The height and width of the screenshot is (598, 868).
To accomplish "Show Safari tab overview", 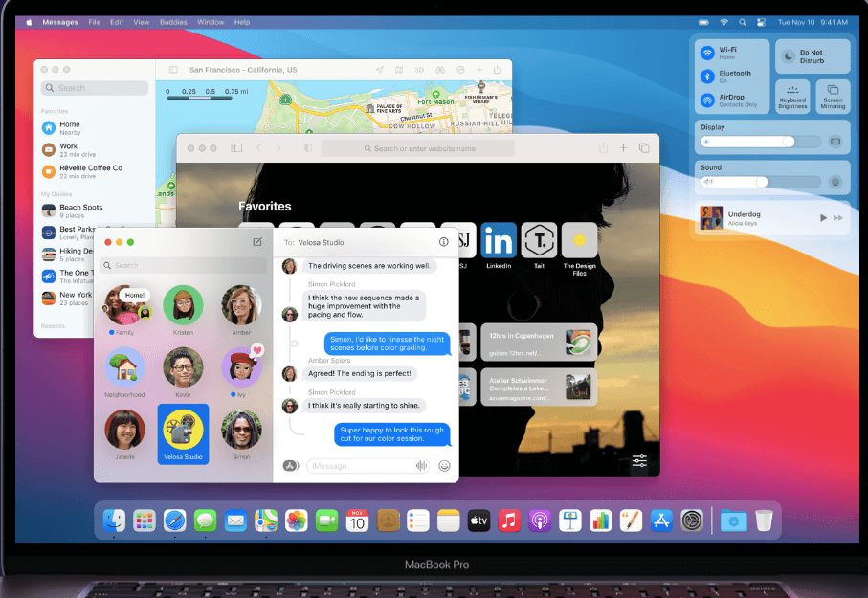I will coord(644,148).
